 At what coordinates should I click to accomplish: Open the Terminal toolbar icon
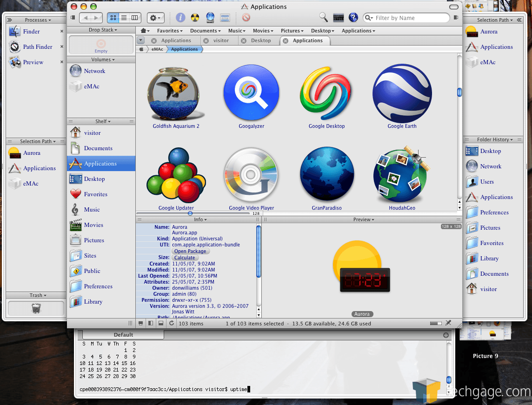338,18
